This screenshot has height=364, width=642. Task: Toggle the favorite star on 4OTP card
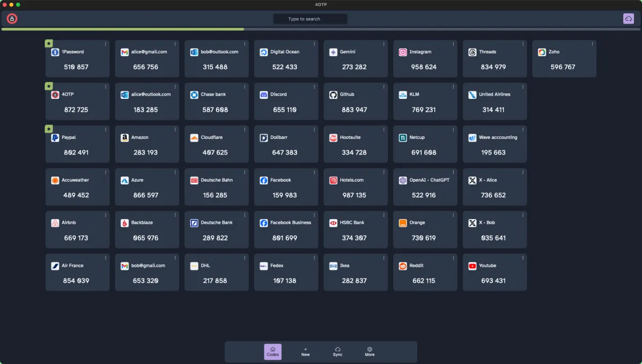click(49, 86)
